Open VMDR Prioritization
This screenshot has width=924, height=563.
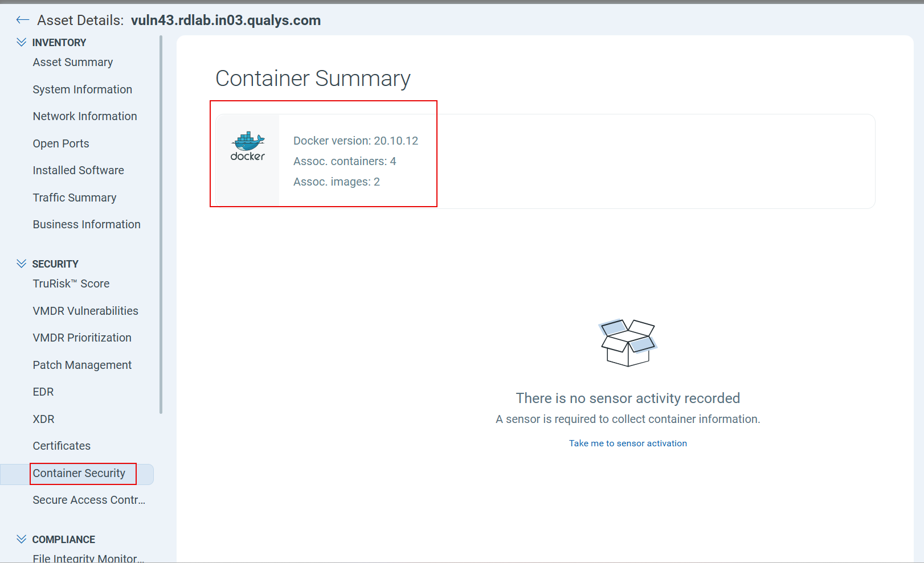pos(82,338)
